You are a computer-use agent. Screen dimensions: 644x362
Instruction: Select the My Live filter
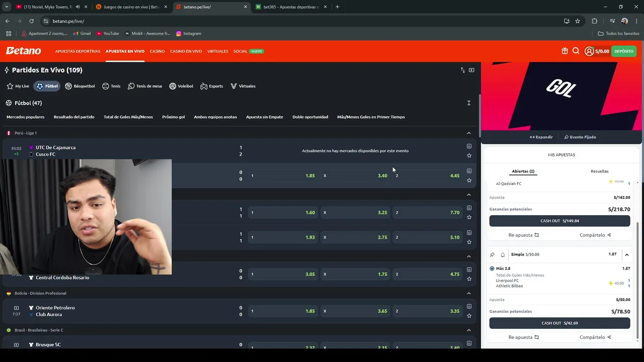pos(18,86)
